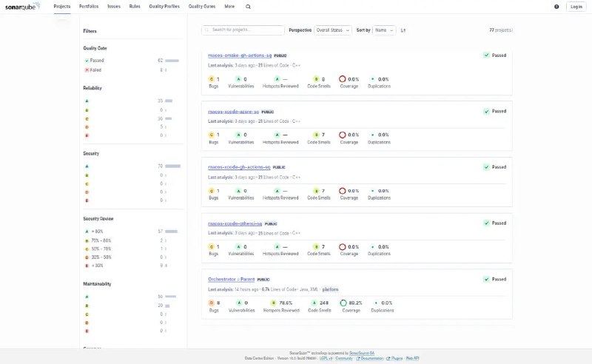The image size is (592, 364).
Task: Click the code smells rating of macos-xcode-azure-sq
Action: [317, 135]
